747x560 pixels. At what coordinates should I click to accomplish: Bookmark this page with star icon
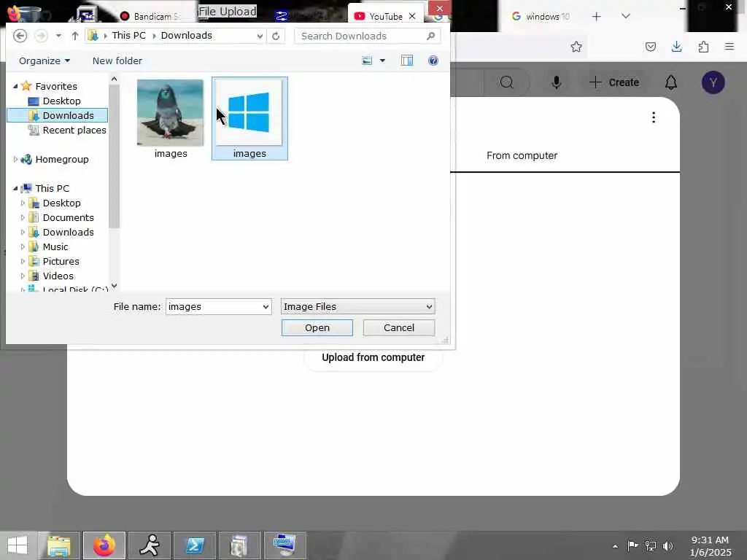click(x=576, y=47)
